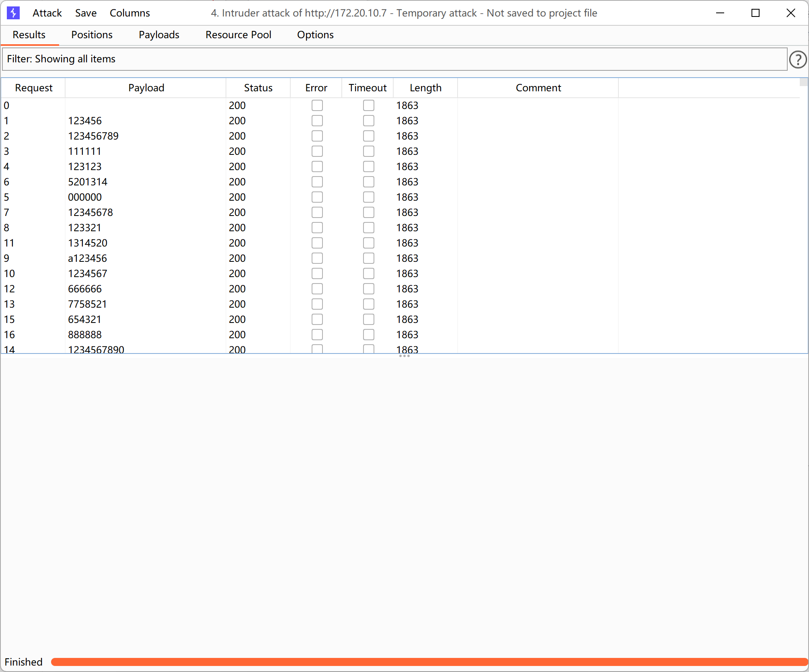Check the Error box for payload 666666
Screen dimensions: 809x672
317,289
